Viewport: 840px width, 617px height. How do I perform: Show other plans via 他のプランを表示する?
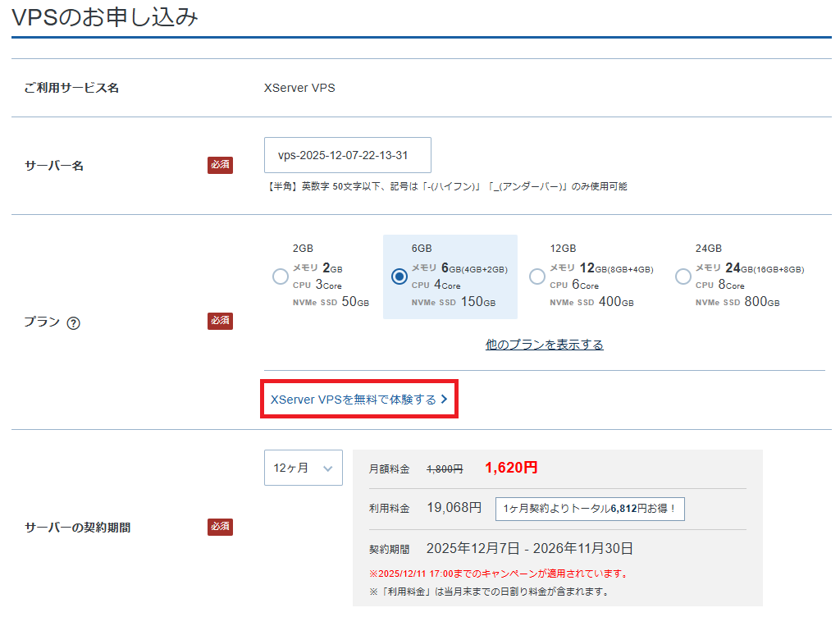pyautogui.click(x=544, y=345)
